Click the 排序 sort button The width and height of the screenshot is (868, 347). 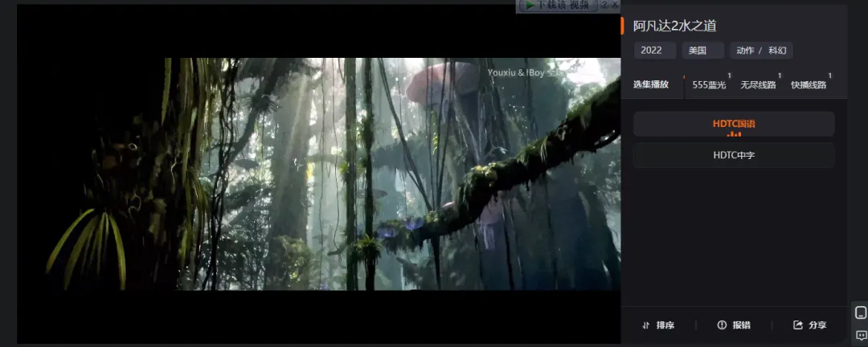point(658,325)
